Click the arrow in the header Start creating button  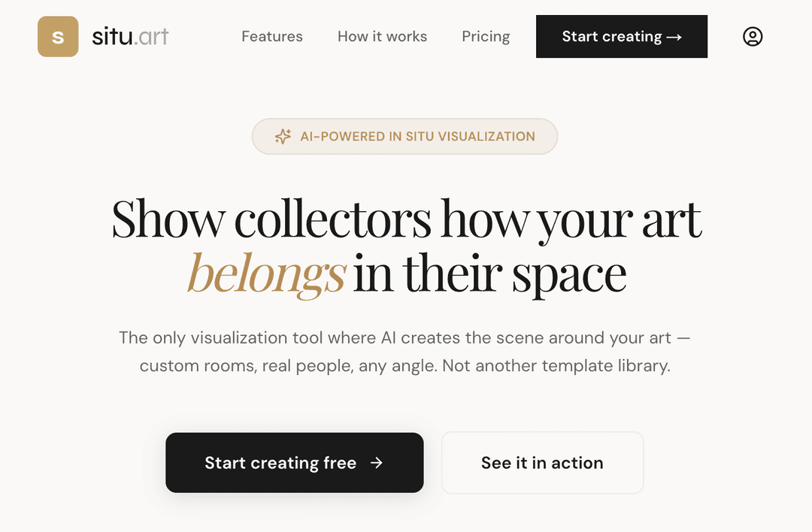click(674, 37)
